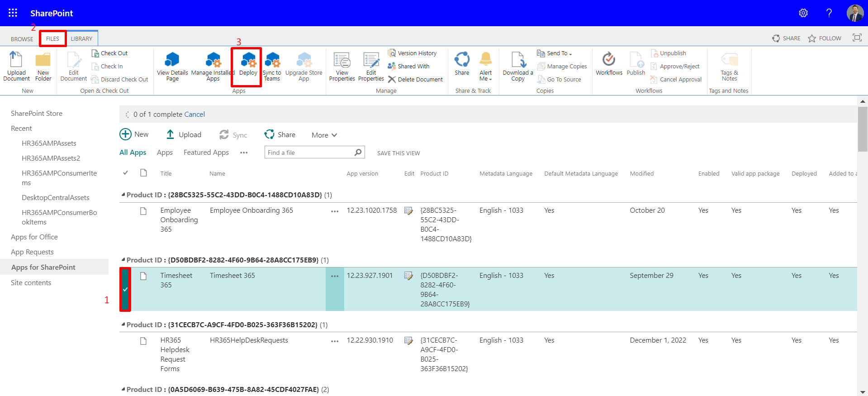Toggle focus on content icon
The width and height of the screenshot is (868, 396).
point(857,38)
